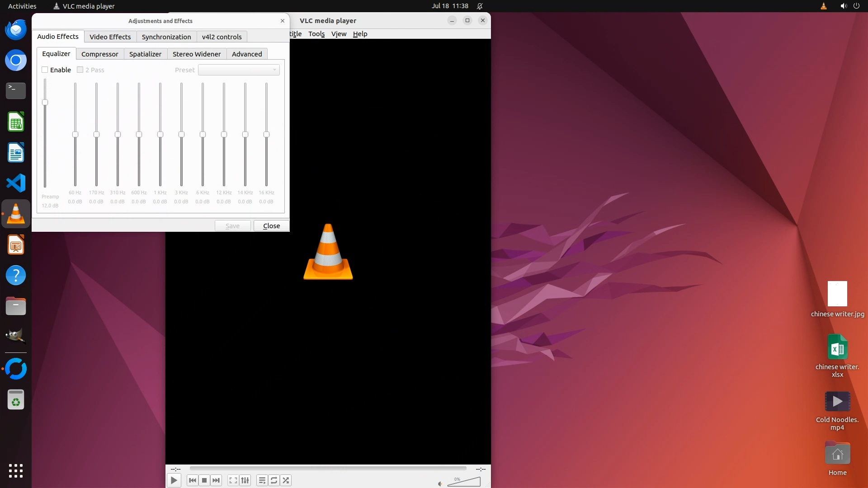This screenshot has width=868, height=488.
Task: Enable the equalizer checkbox
Action: pos(45,70)
